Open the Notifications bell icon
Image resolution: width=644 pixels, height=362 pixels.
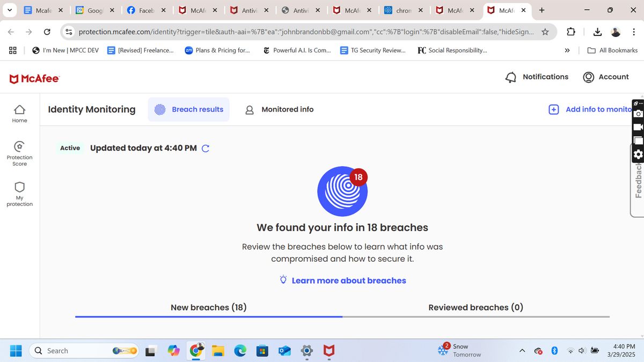coord(510,77)
